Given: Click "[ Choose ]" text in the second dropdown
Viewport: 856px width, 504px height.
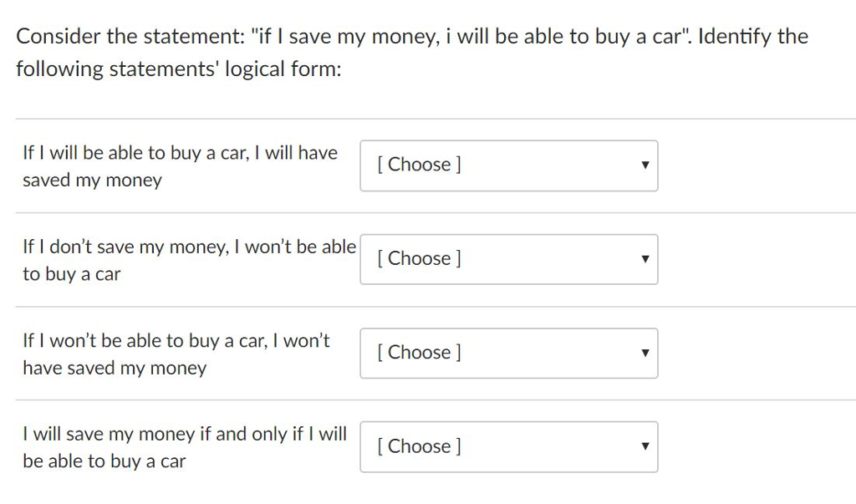Looking at the screenshot, I should [x=419, y=258].
